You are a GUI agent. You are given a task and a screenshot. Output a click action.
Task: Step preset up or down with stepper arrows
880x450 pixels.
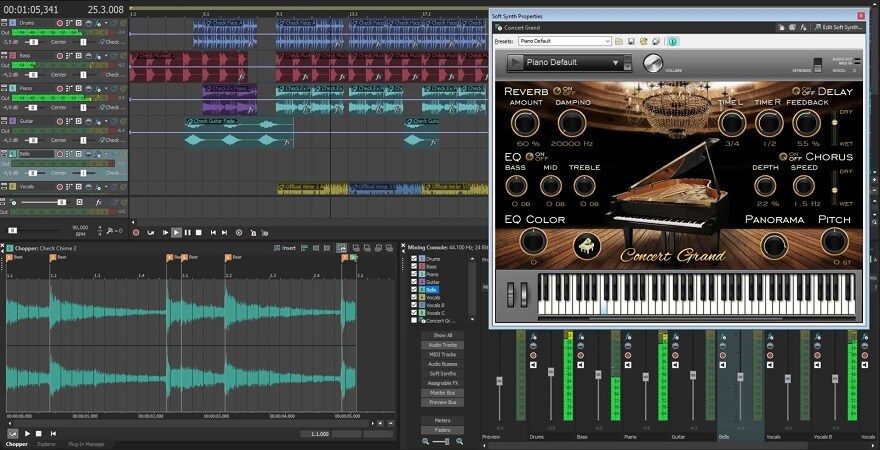coord(627,62)
